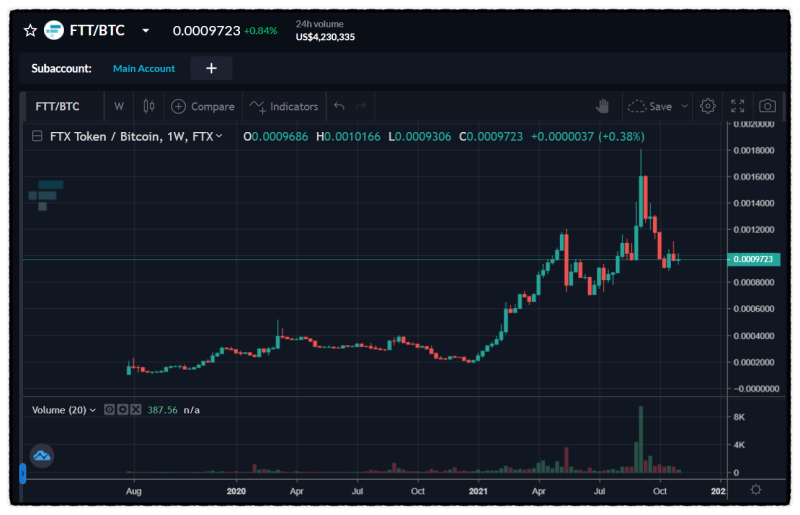Toggle the hand pan tool
800x515 pixels.
pos(603,106)
